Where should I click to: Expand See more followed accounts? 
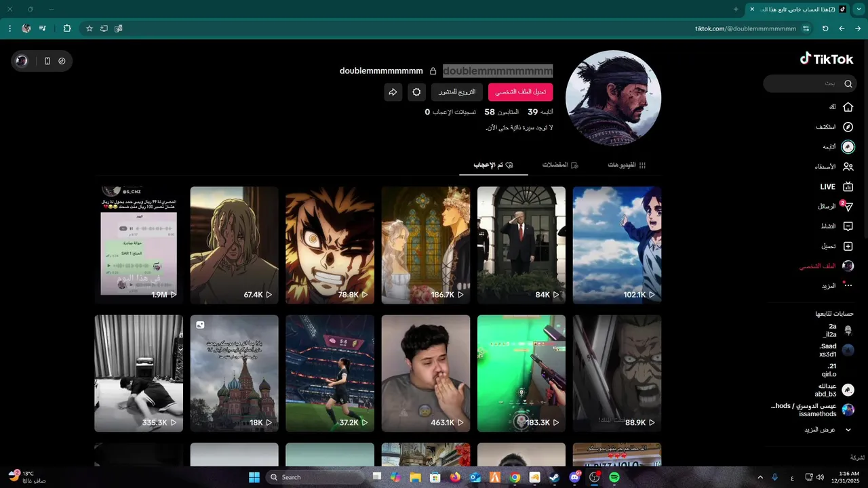(x=829, y=430)
